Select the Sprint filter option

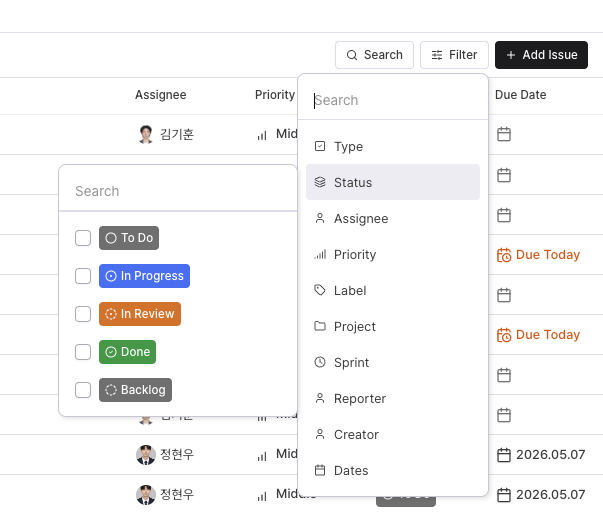pos(393,362)
